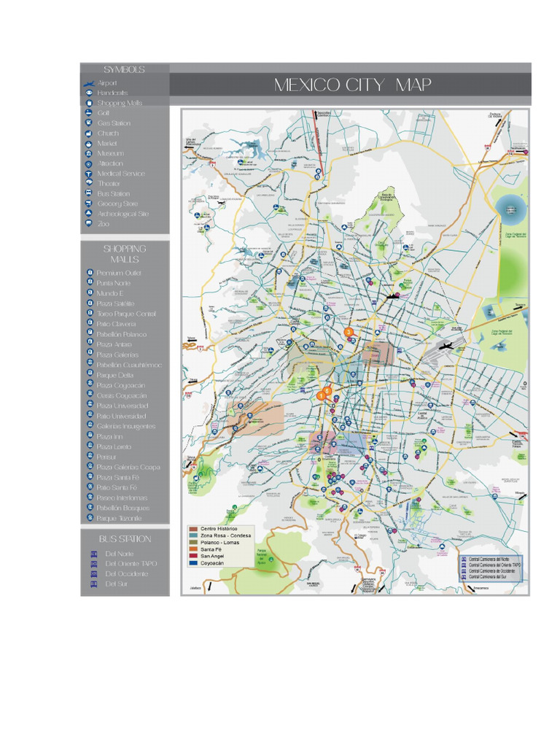Viewport: 560px width, 747px height.
Task: Click Central Camionera del Sur in map legend
Action: pos(487,576)
